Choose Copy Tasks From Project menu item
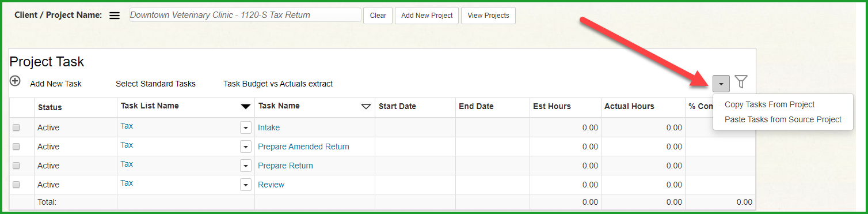The height and width of the screenshot is (214, 868). 770,104
